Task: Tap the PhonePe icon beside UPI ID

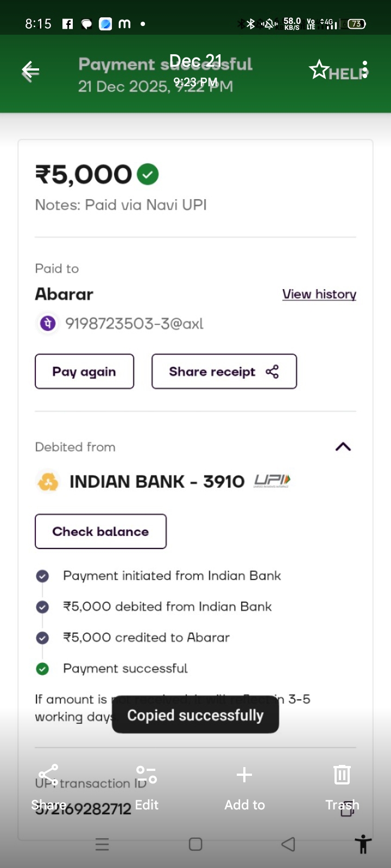Action: point(48,324)
